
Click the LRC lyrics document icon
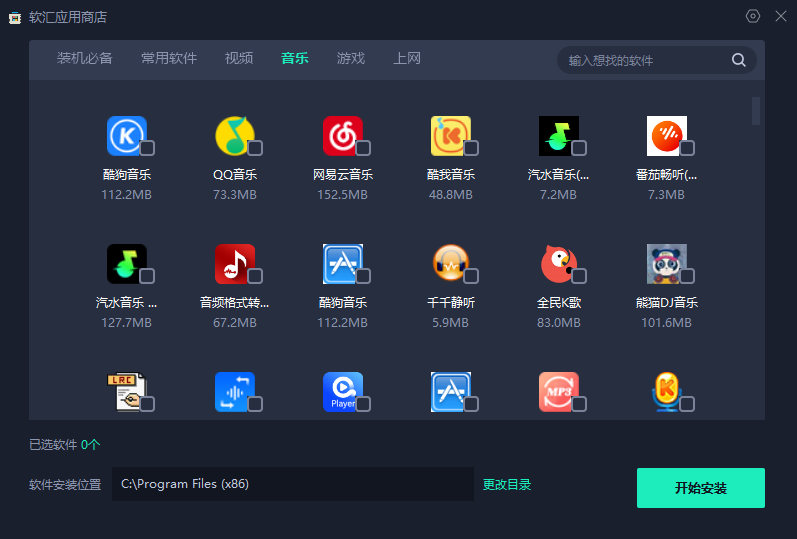point(127,392)
